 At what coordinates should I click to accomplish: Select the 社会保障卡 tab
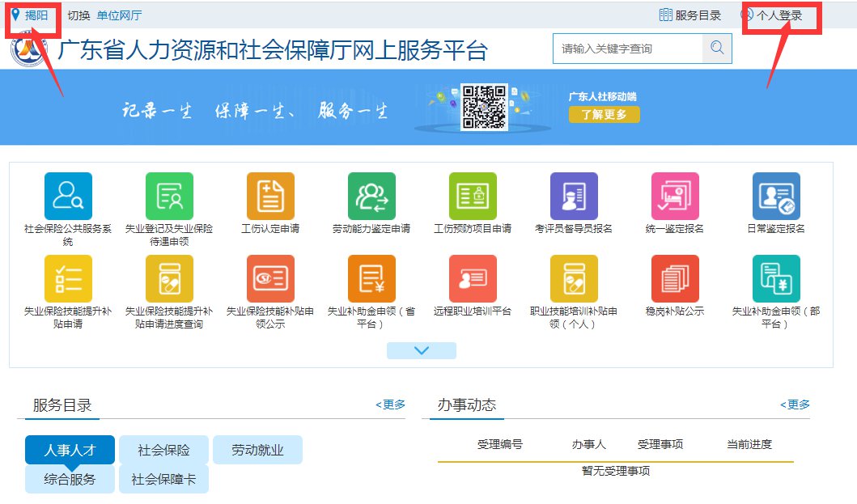click(x=163, y=479)
